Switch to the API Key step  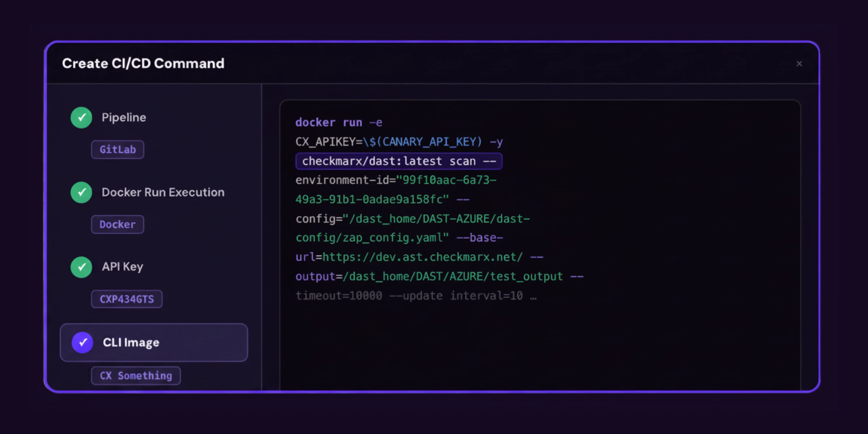[x=123, y=267]
